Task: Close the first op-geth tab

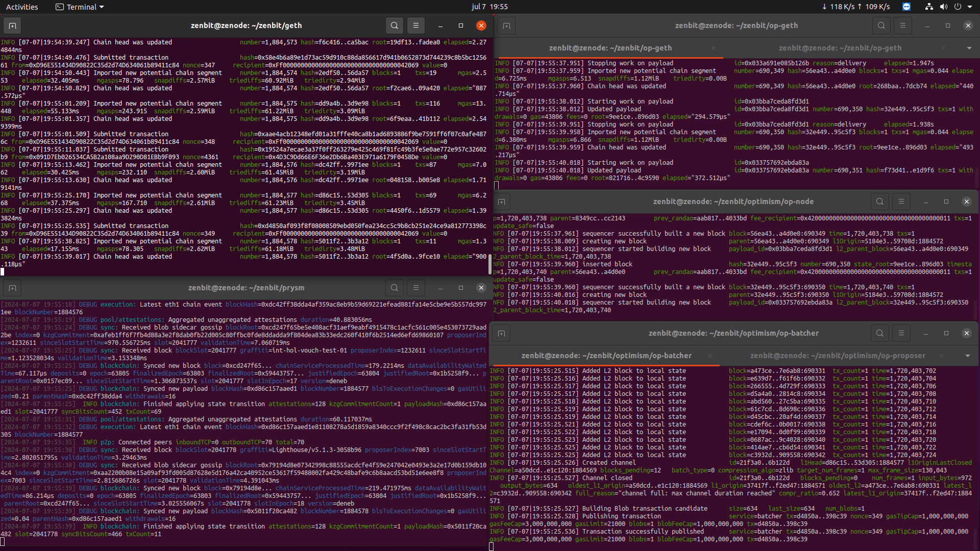Action: [714, 48]
